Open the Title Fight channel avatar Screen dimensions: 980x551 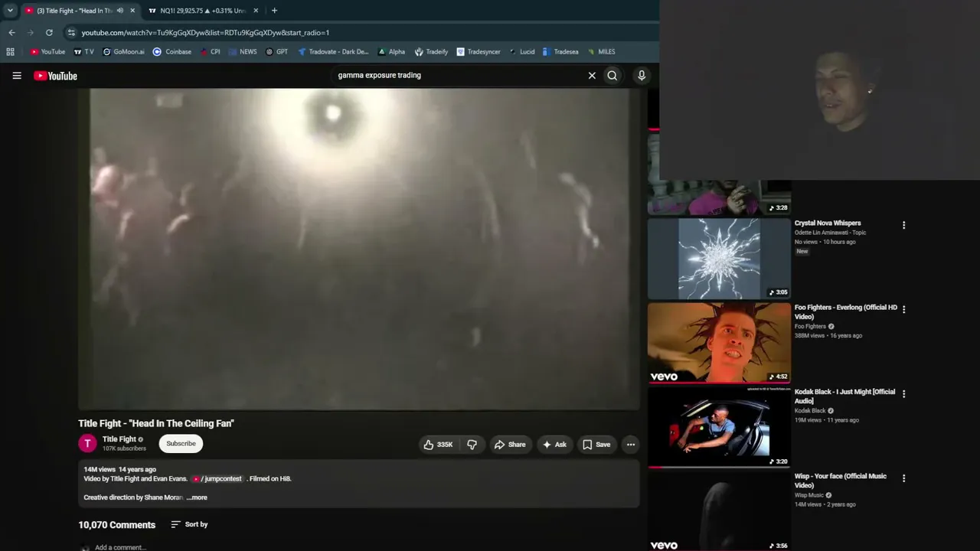88,444
